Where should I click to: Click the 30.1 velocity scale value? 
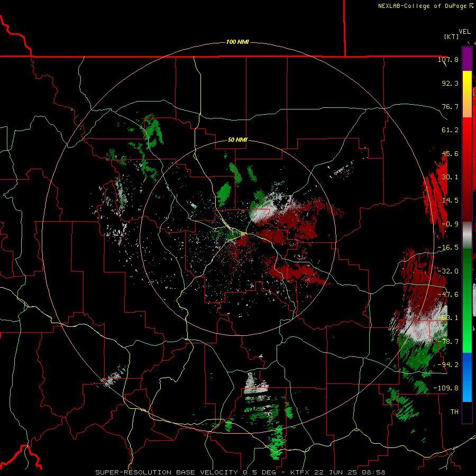point(450,177)
